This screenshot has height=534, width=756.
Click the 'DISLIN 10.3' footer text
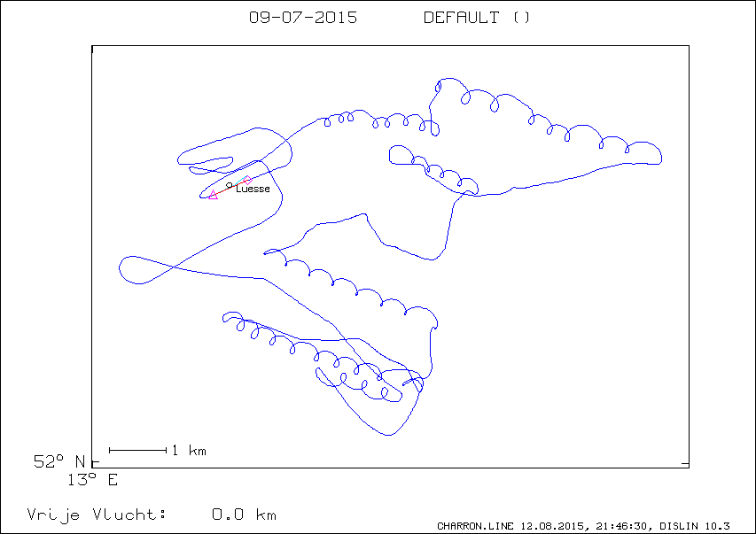click(695, 526)
